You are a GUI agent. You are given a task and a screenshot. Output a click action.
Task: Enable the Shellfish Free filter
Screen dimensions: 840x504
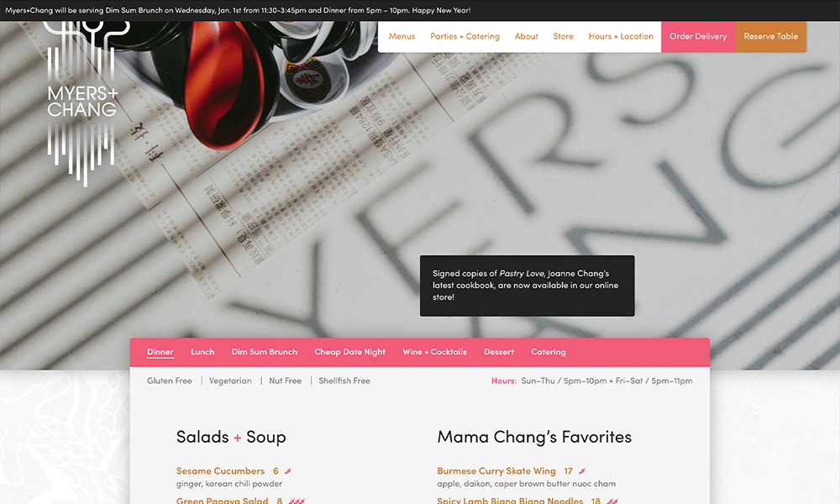344,381
